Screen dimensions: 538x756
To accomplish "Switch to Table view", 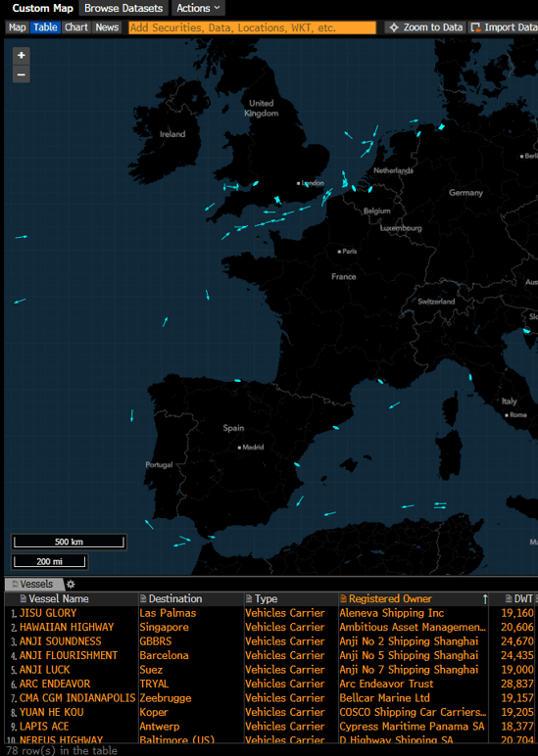I will tap(45, 27).
